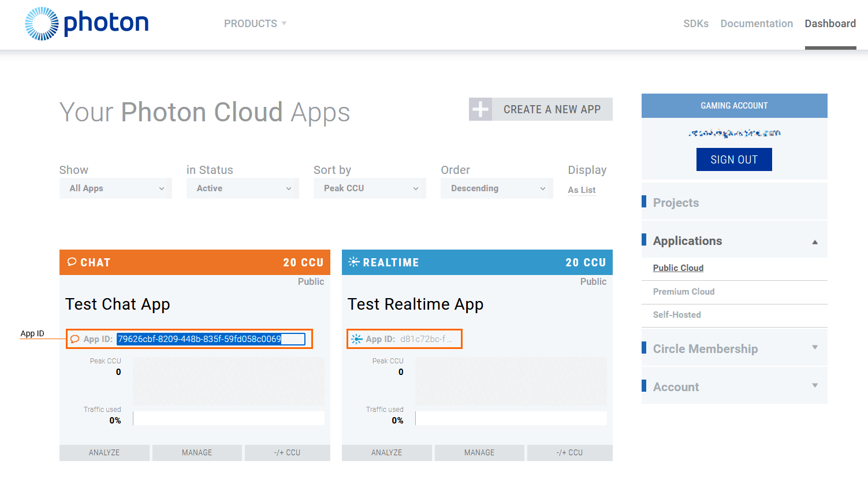This screenshot has height=483, width=868.
Task: Expand the Account sidebar section
Action: (814, 386)
